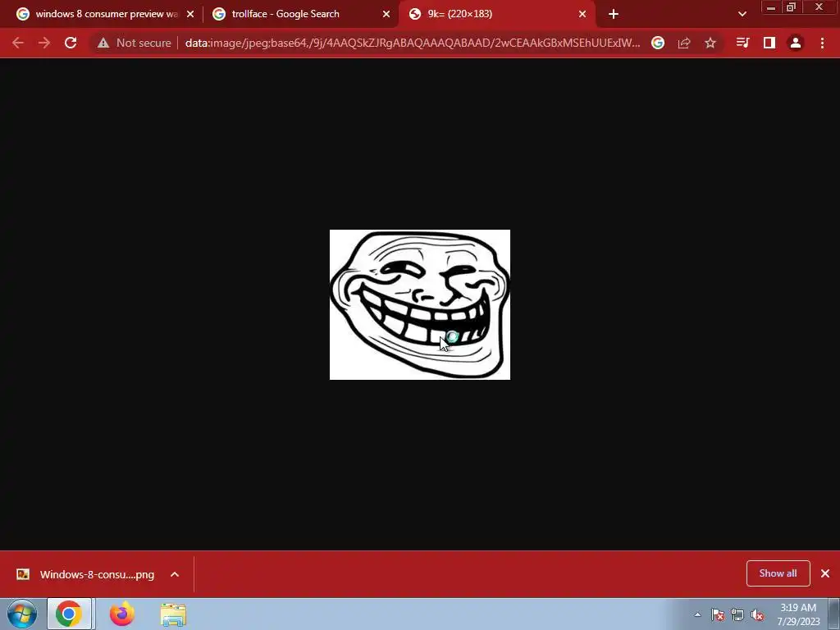The width and height of the screenshot is (840, 630).
Task: Close the trollface Google Search tab
Action: 386,15
